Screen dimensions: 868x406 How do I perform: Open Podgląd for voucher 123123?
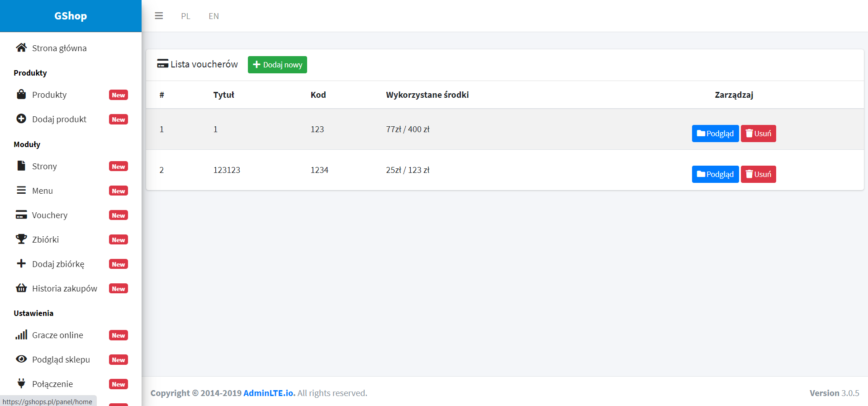[715, 174]
